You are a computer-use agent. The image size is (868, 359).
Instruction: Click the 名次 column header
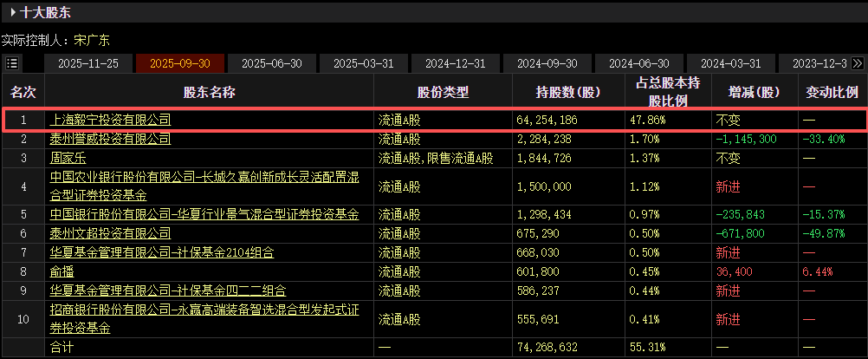click(23, 91)
